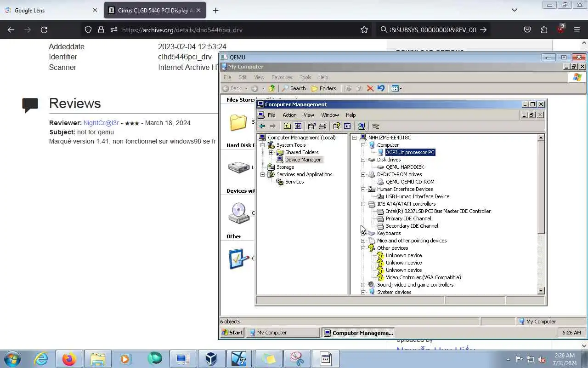This screenshot has width=588, height=368.
Task: Click the Back arrow in Computer Management toolbar
Action: 262,126
